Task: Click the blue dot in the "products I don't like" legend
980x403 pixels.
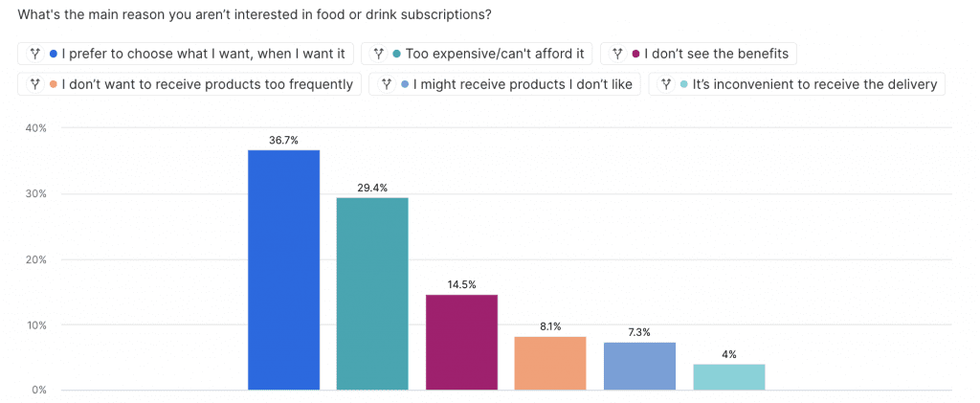Action: [407, 84]
